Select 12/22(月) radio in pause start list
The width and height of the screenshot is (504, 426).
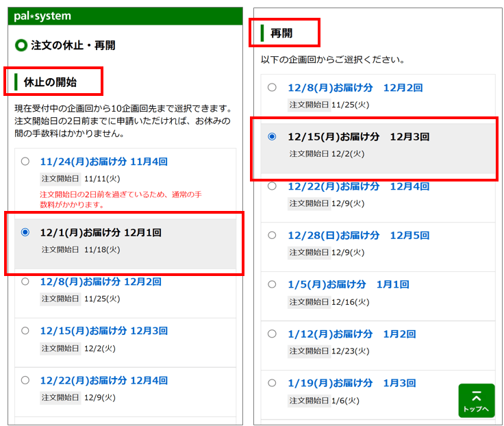tap(25, 380)
